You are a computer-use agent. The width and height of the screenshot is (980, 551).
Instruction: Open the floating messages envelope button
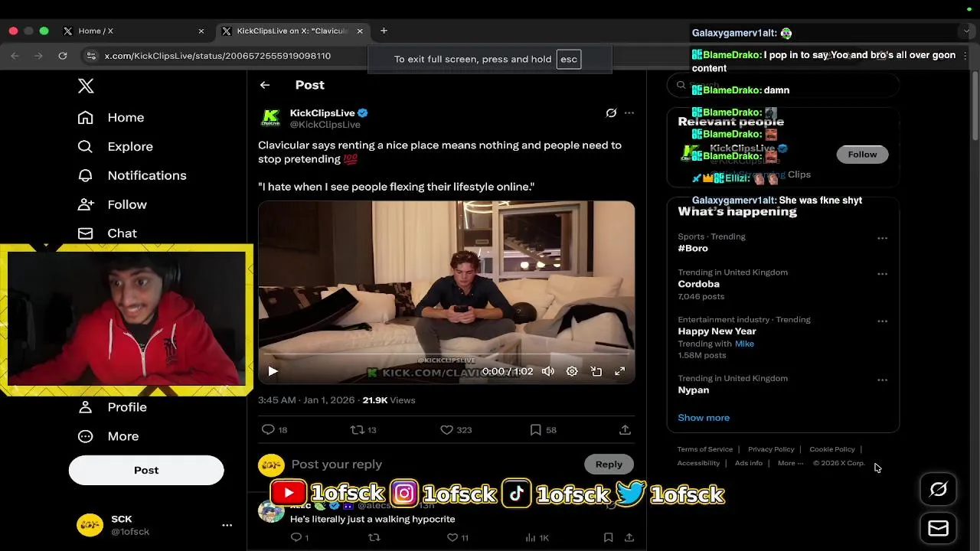pos(938,528)
